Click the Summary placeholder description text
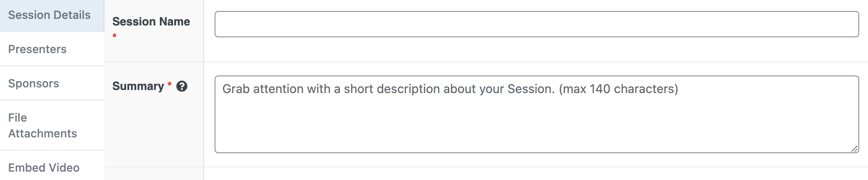Viewport: 868px width, 180px height. (x=388, y=89)
